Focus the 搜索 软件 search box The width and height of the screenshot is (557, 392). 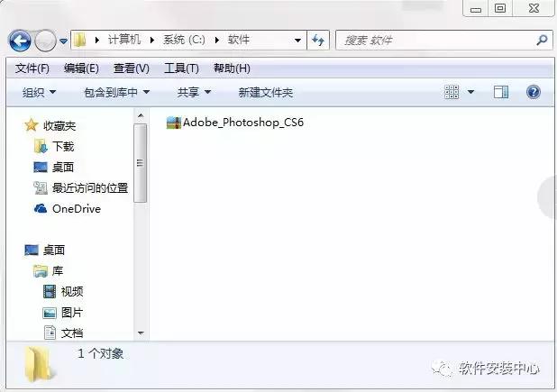pos(444,41)
